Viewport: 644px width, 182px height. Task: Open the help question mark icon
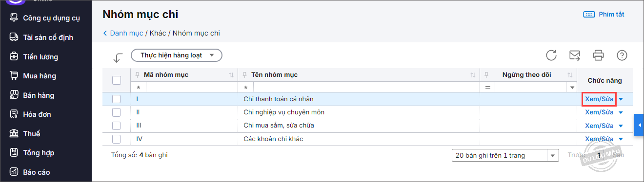point(622,55)
